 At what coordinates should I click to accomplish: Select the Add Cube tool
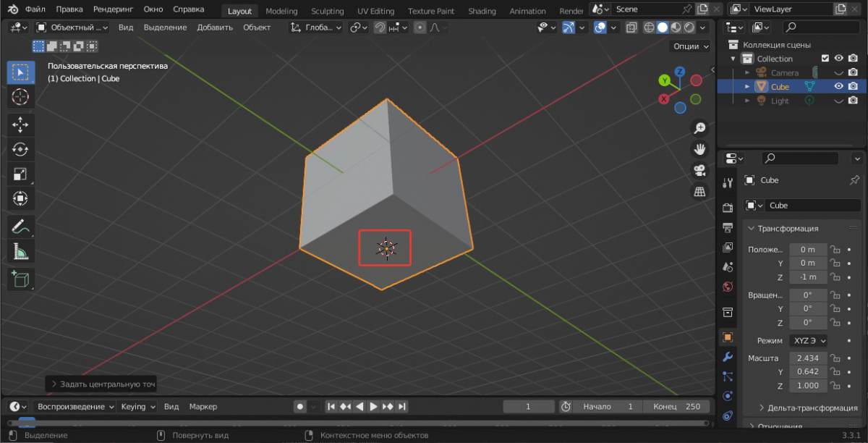tap(20, 279)
